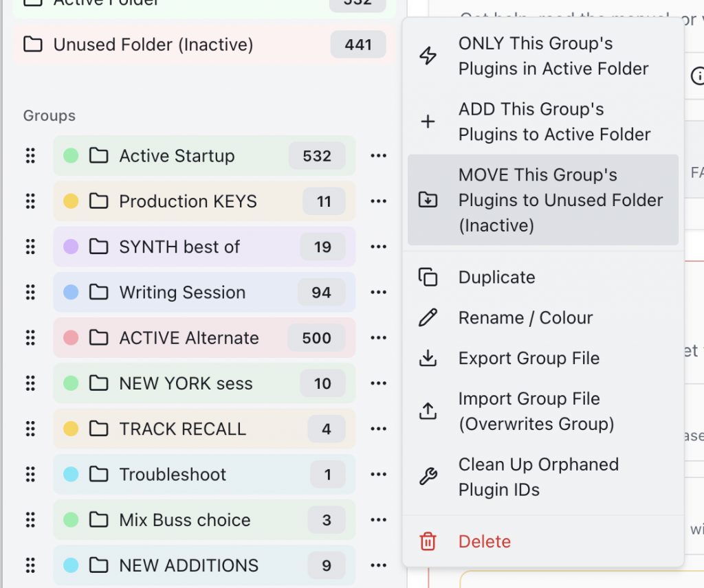Screen dimensions: 704x588
Task: Click the plus icon for ADD This Group's Plugins
Action: coord(428,122)
